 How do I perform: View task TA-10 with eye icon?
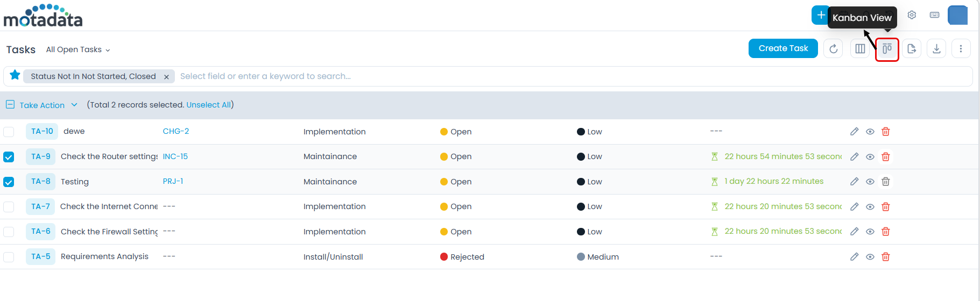[x=870, y=132]
